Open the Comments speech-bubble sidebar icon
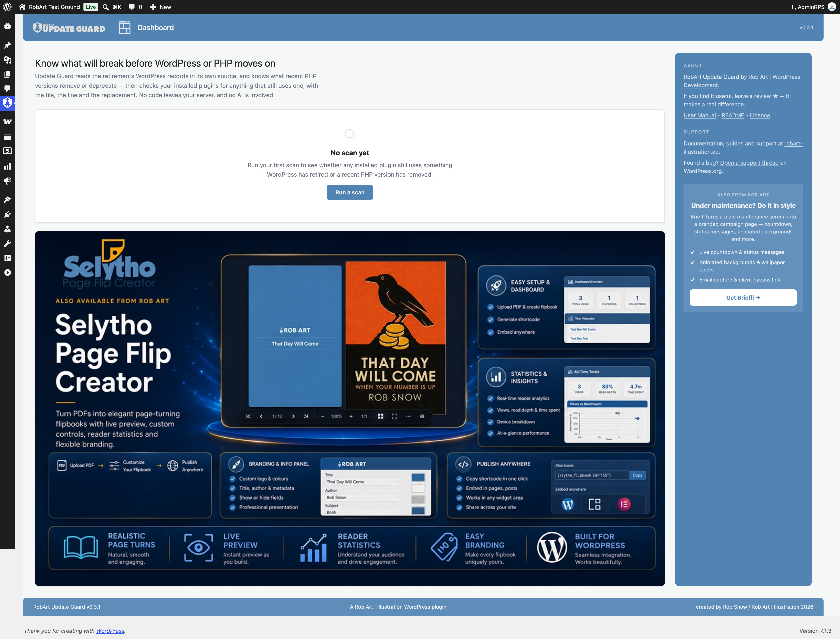The width and height of the screenshot is (840, 639). (x=7, y=89)
